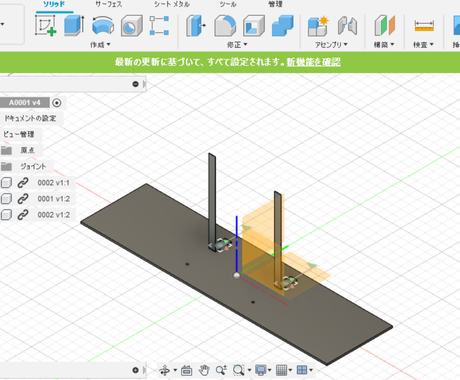This screenshot has width=460, height=380.
Task: Select component 0002 v1:2 label
Action: pyautogui.click(x=54, y=215)
